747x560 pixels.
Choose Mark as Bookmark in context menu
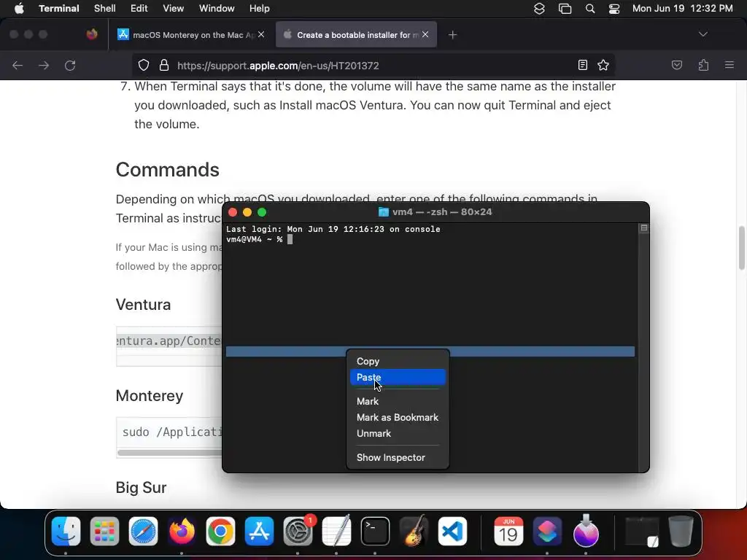398,418
